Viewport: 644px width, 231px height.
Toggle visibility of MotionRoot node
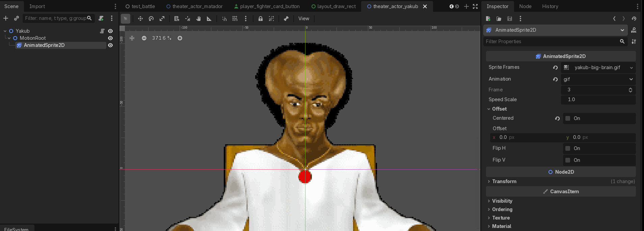point(110,38)
